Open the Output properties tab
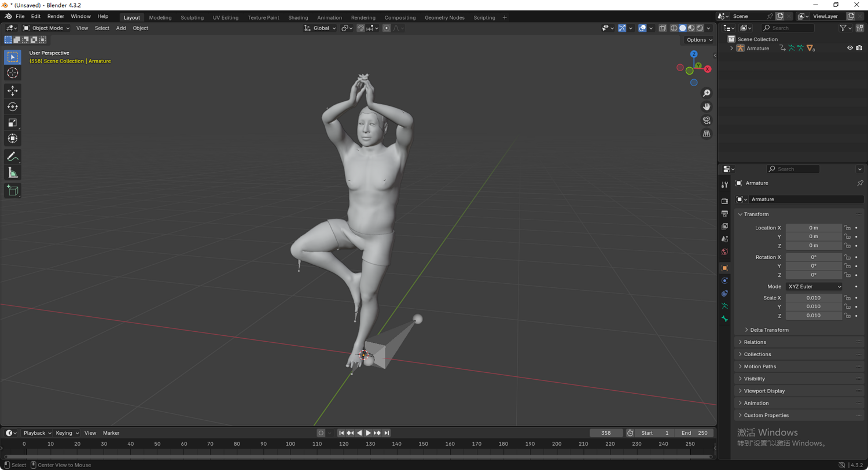 click(x=724, y=214)
